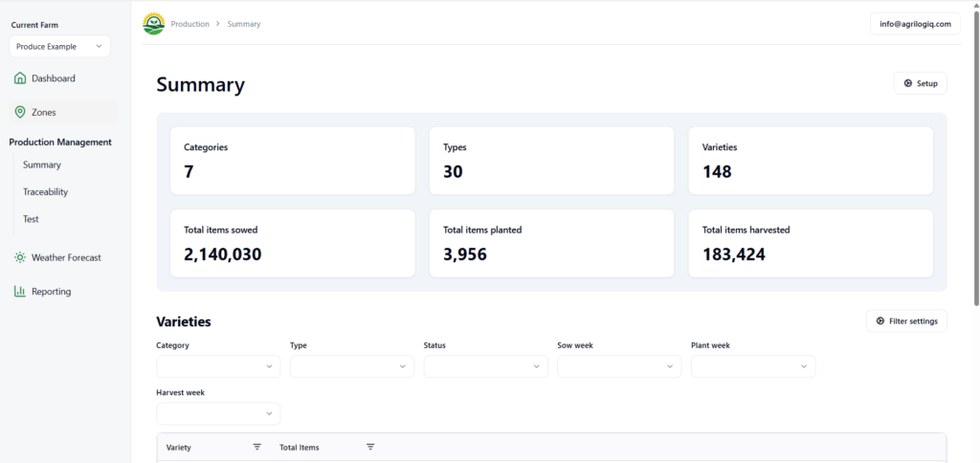Select the Test sidebar item
Image resolution: width=980 pixels, height=463 pixels.
[x=32, y=219]
